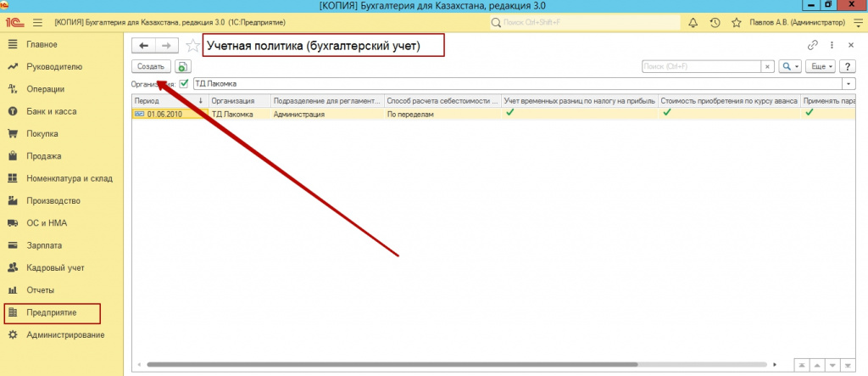Focus the global search field Ctrl+Shift+F
Image resolution: width=868 pixels, height=376 pixels.
tap(585, 23)
